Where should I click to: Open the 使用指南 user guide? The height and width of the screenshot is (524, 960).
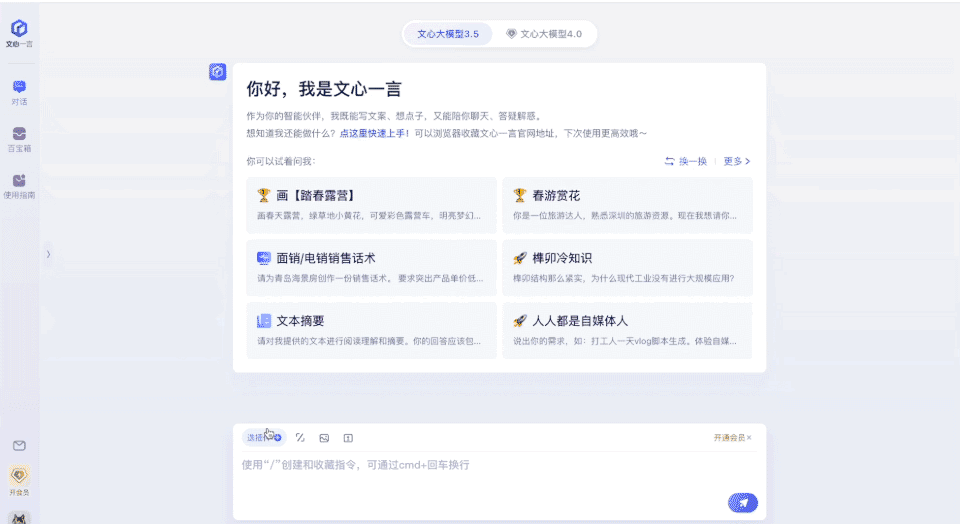point(19,187)
